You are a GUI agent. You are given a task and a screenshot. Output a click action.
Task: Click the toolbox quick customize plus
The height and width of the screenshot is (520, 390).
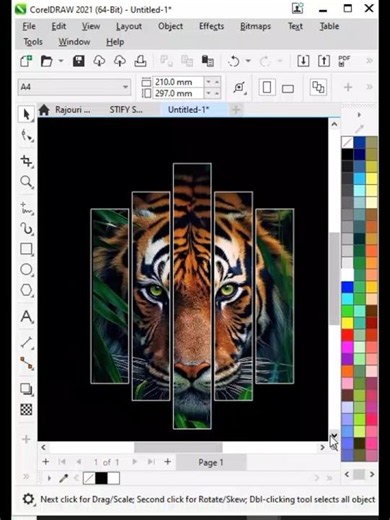pos(26,439)
